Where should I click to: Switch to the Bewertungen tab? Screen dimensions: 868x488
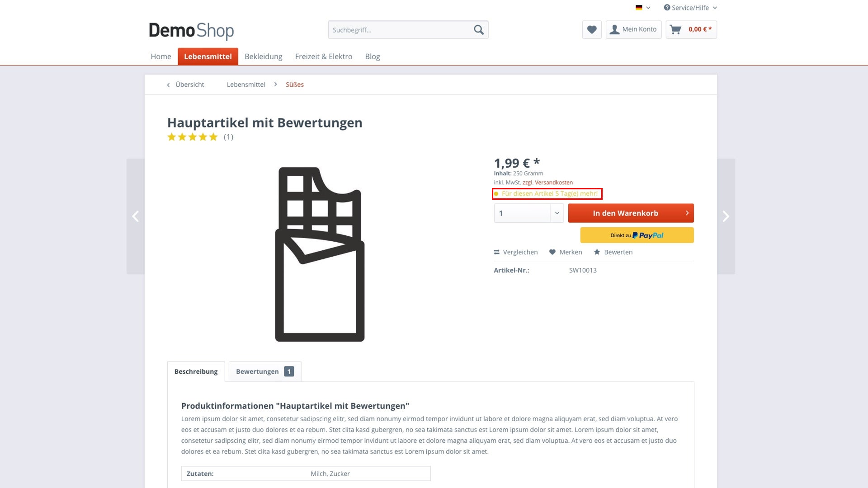coord(264,371)
